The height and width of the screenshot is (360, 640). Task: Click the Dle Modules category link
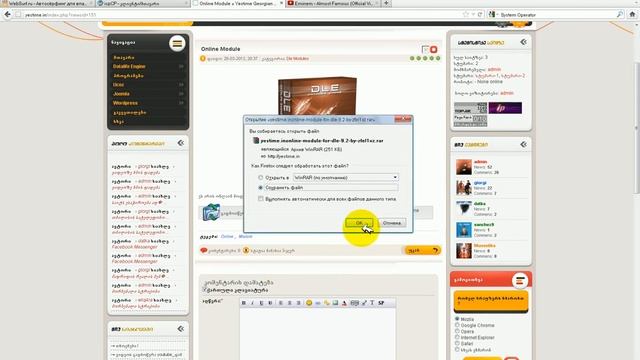[297, 59]
